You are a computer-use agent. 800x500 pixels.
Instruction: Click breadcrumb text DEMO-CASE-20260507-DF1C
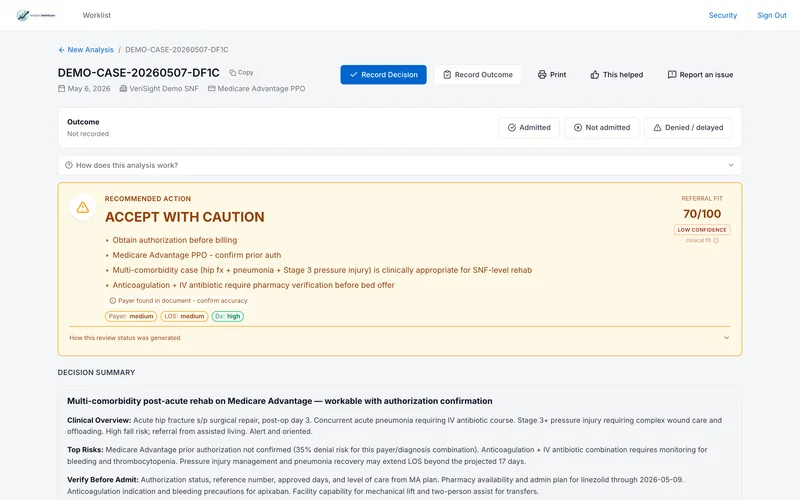coord(177,49)
